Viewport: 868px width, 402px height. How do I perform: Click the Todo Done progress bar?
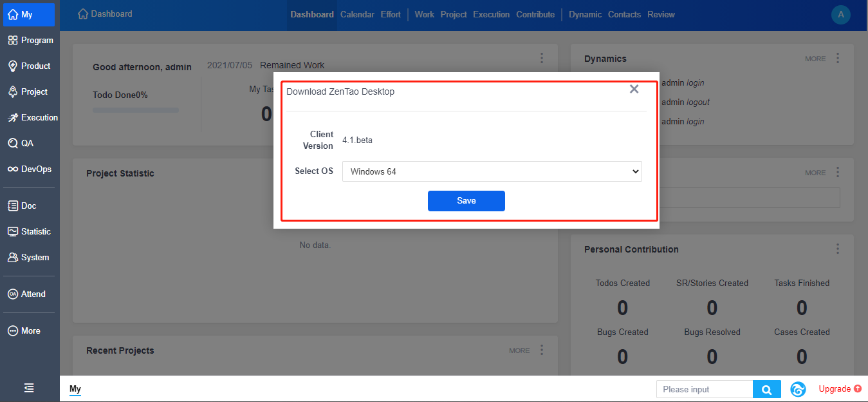click(x=136, y=110)
